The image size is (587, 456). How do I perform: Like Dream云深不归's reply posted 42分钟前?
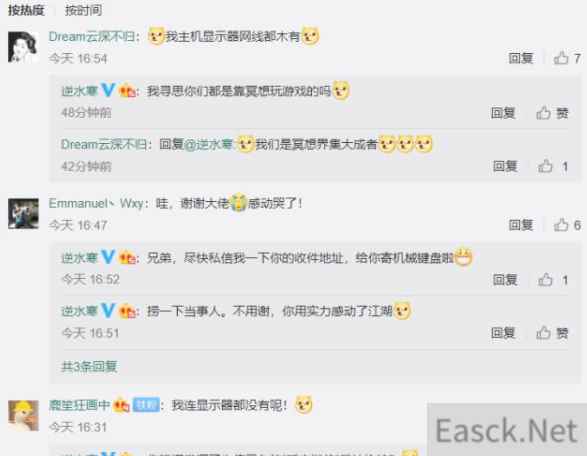(553, 166)
